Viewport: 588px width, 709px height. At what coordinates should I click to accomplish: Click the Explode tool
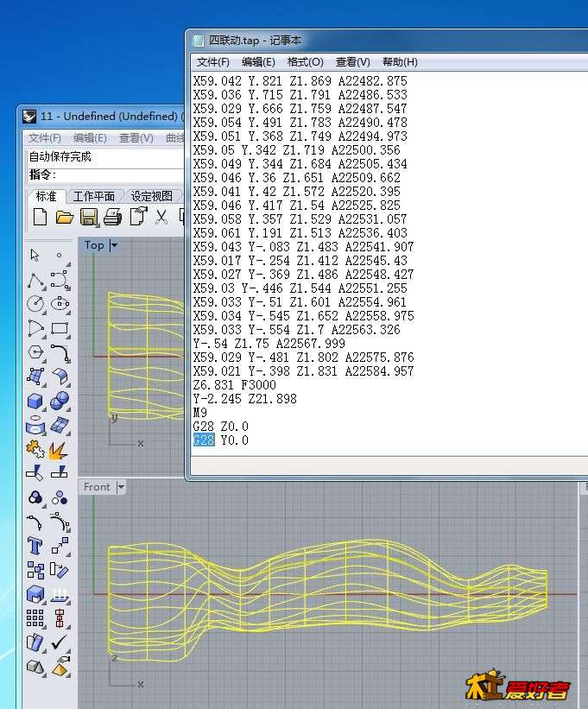60,449
